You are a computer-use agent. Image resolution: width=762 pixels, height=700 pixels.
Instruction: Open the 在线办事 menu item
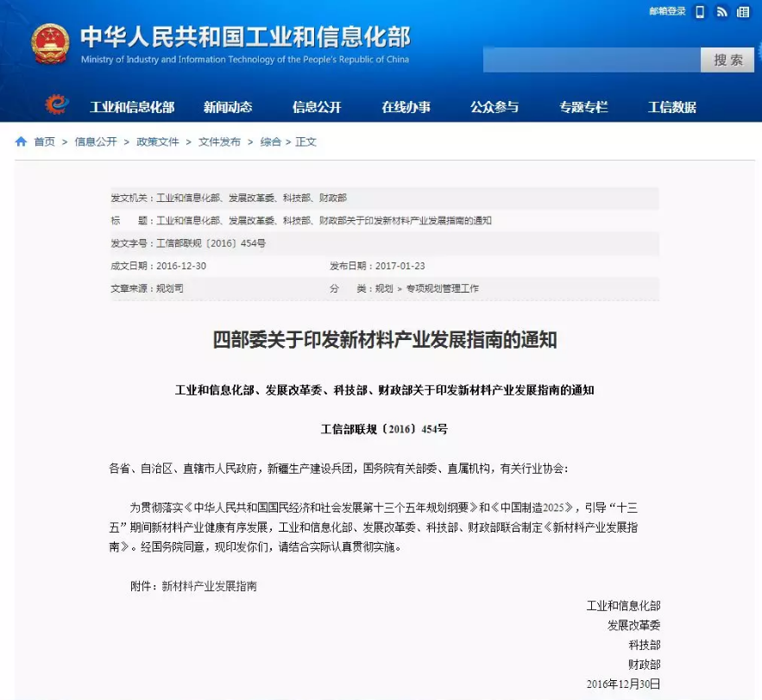406,107
